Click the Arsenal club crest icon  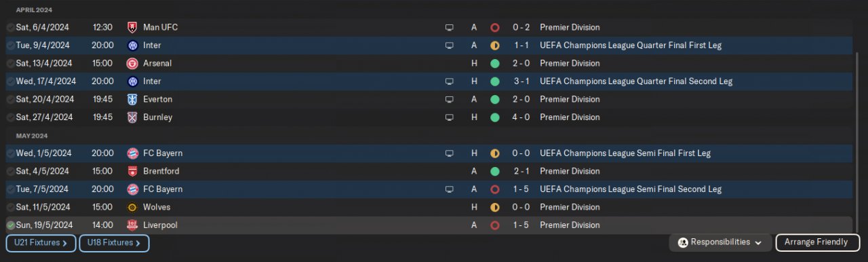click(x=132, y=64)
